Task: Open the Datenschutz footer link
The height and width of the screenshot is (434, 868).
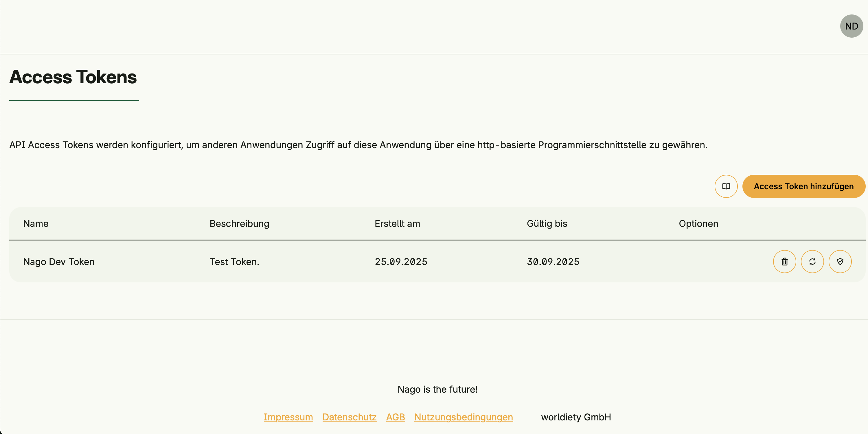Action: 349,417
